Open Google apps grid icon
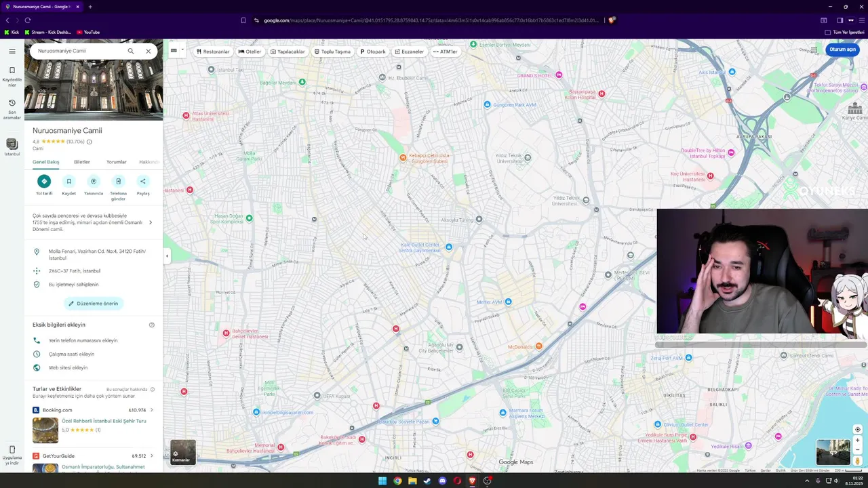The width and height of the screenshot is (868, 488). pos(814,49)
